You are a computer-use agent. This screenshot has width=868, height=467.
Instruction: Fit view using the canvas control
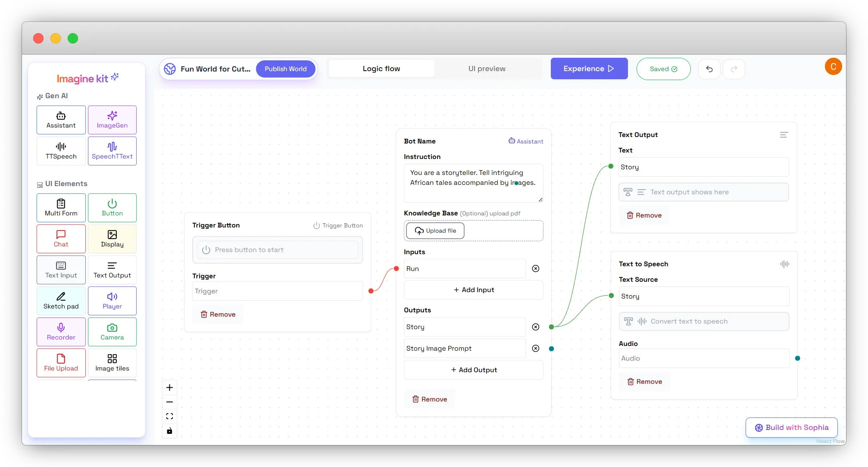[x=169, y=416]
